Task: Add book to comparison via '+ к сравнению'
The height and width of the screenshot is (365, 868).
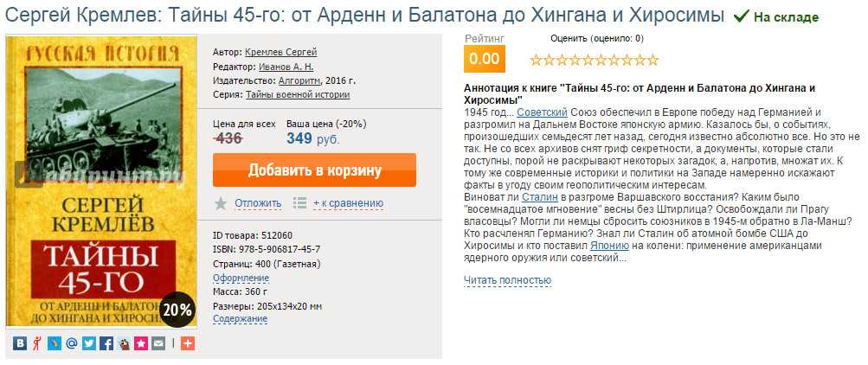Action: pyautogui.click(x=348, y=203)
